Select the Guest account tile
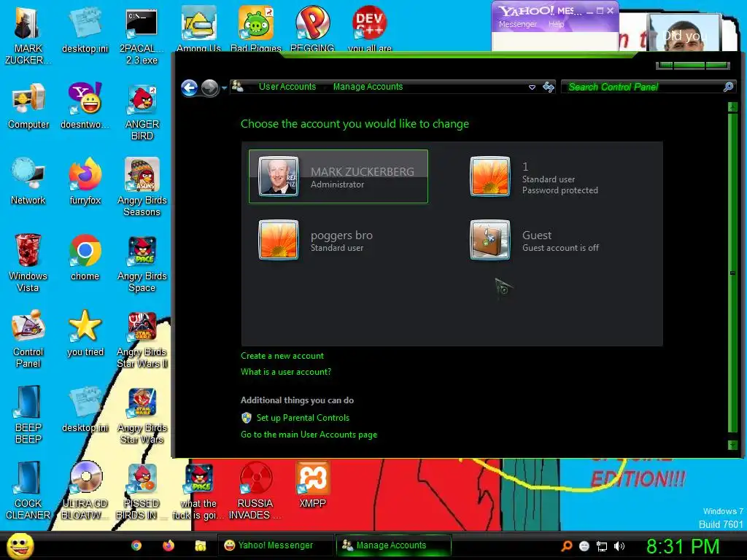 pyautogui.click(x=534, y=241)
